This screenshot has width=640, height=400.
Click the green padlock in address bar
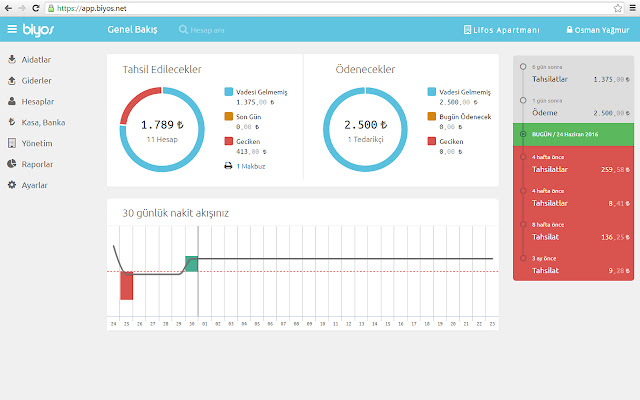point(51,8)
